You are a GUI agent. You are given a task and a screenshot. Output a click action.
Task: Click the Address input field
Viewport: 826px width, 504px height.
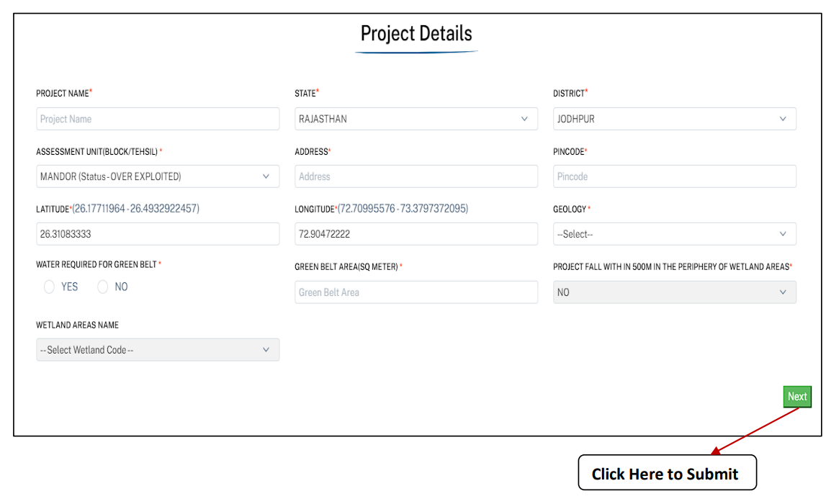pyautogui.click(x=416, y=176)
